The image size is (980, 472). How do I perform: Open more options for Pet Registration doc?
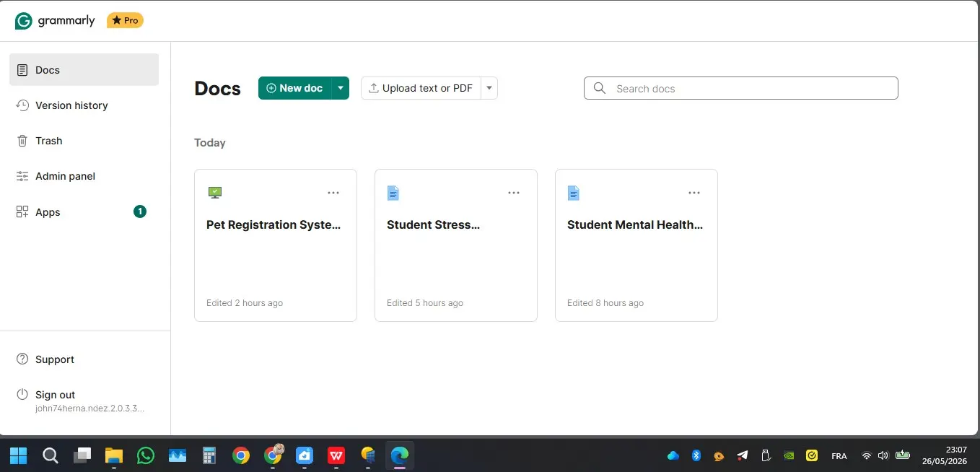point(333,193)
